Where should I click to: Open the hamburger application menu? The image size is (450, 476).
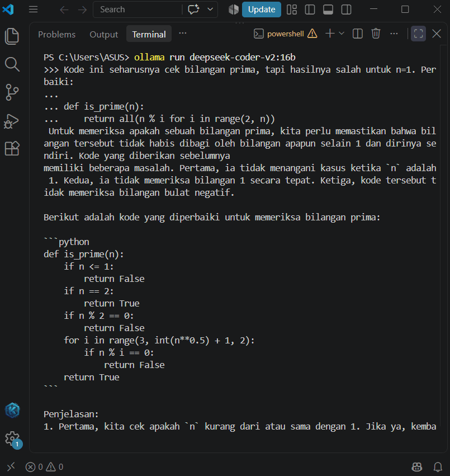pyautogui.click(x=34, y=10)
